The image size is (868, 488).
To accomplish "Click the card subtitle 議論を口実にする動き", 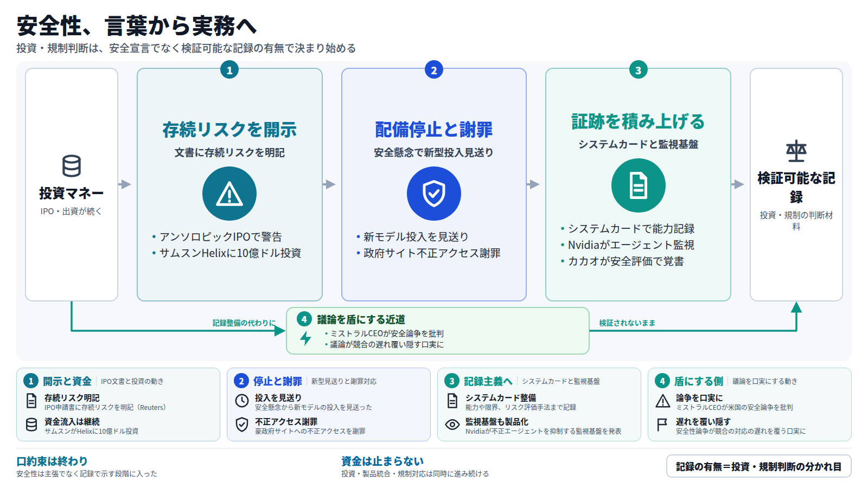I will click(765, 381).
